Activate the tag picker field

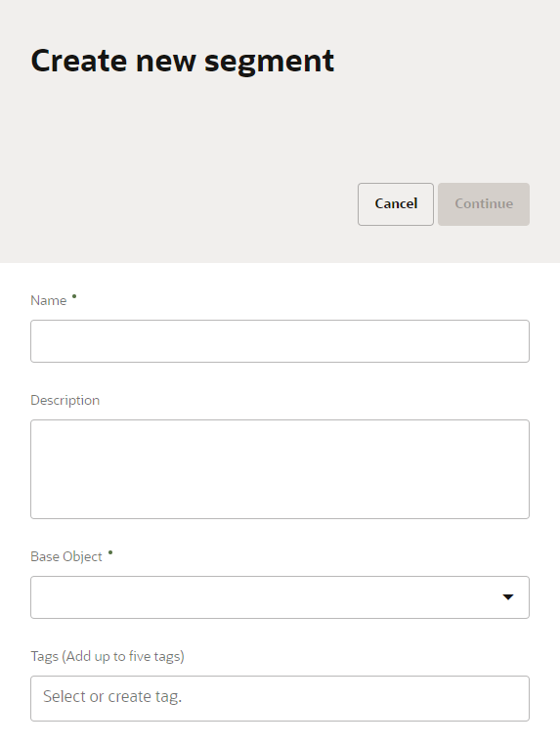[x=280, y=698]
